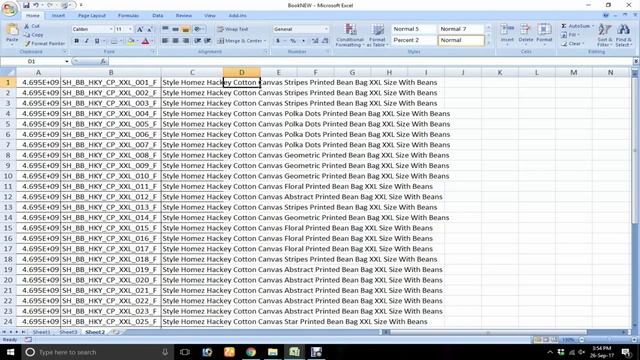Apply the Normal 7 cell style
640x360 pixels.
pos(460,29)
